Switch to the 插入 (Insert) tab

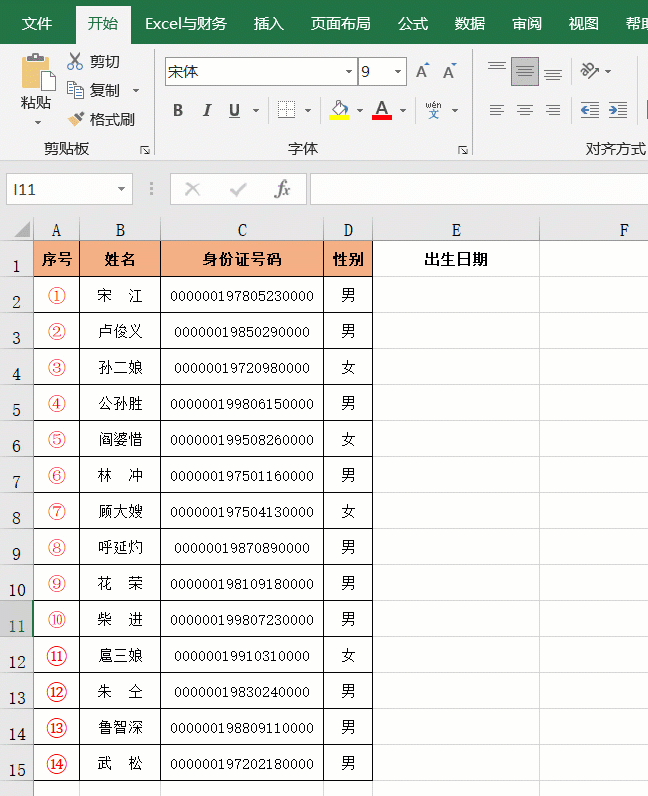tap(268, 23)
